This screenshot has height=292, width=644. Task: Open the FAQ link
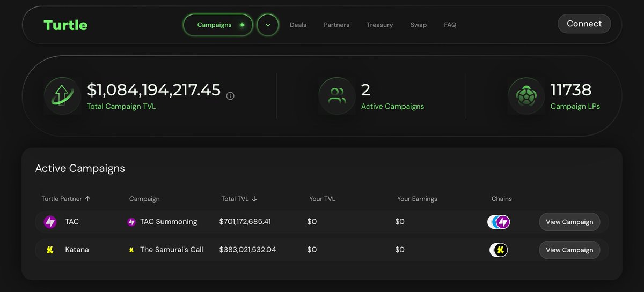click(x=450, y=25)
